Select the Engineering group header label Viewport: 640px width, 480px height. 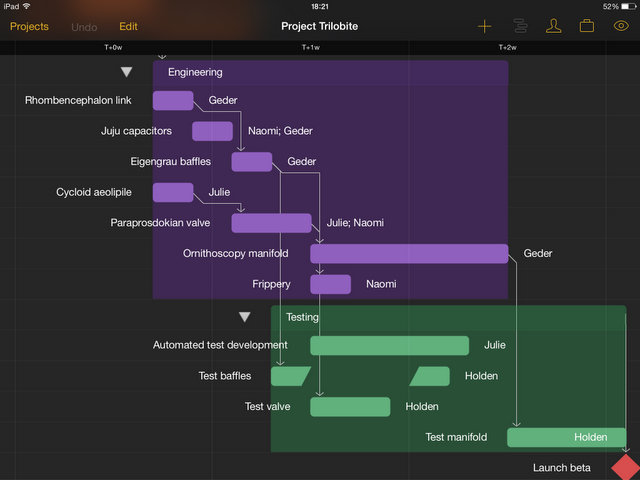click(195, 72)
